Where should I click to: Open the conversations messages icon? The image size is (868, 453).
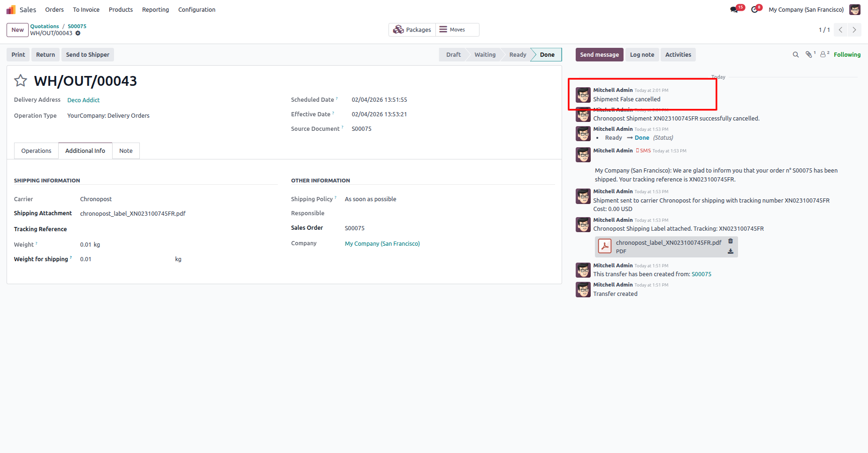click(734, 9)
